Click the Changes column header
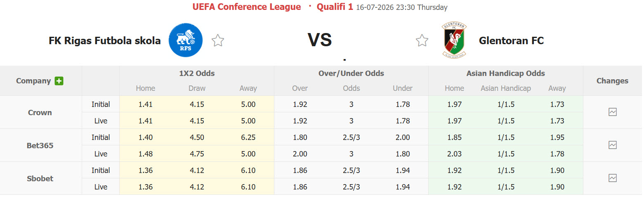 (613, 81)
